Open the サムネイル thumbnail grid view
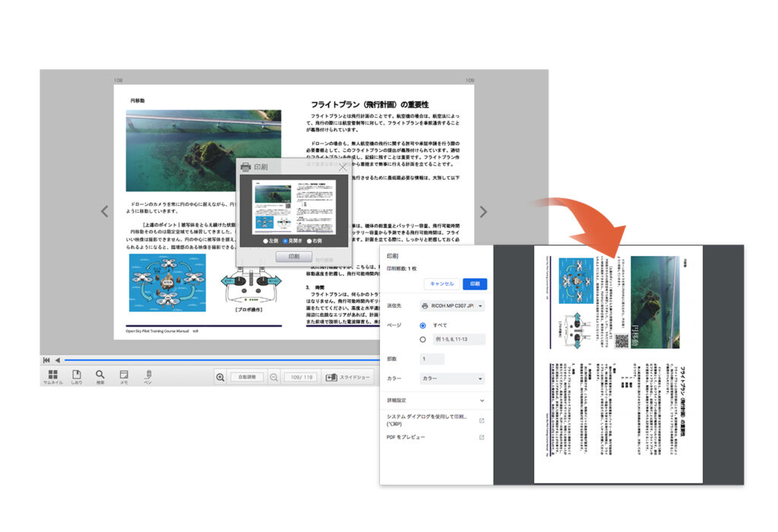The image size is (778, 532). (x=52, y=375)
